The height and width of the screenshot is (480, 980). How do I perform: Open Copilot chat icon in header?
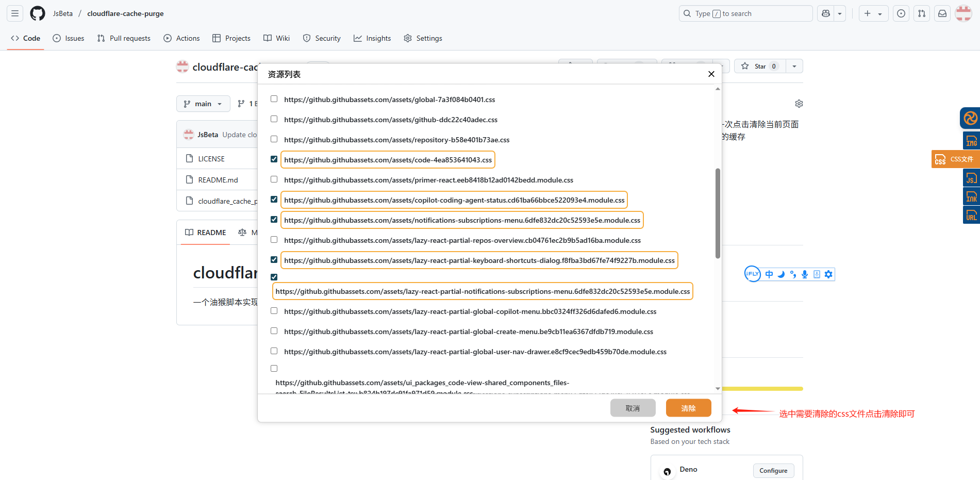(x=826, y=13)
